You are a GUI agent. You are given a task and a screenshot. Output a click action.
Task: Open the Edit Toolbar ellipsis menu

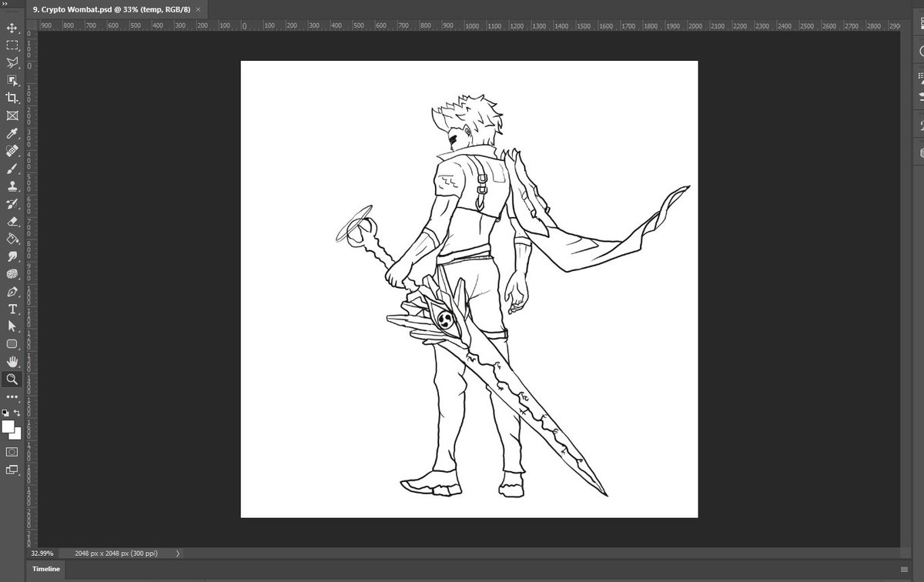point(11,397)
